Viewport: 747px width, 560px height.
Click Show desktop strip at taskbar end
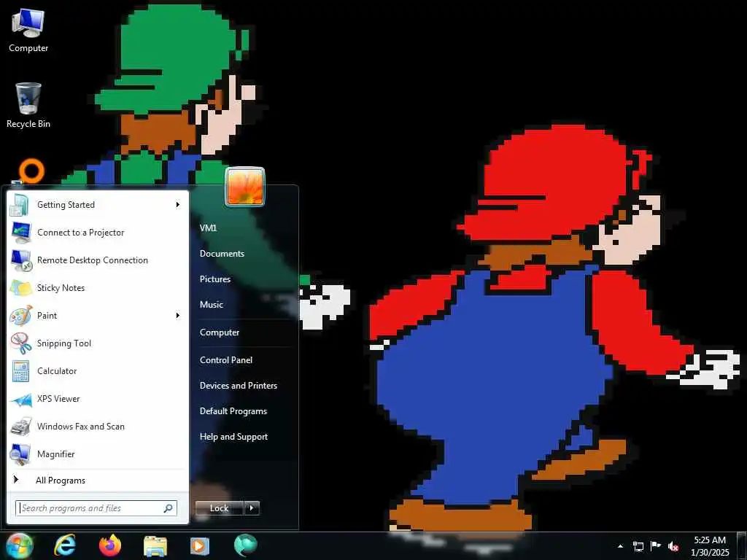click(743, 546)
